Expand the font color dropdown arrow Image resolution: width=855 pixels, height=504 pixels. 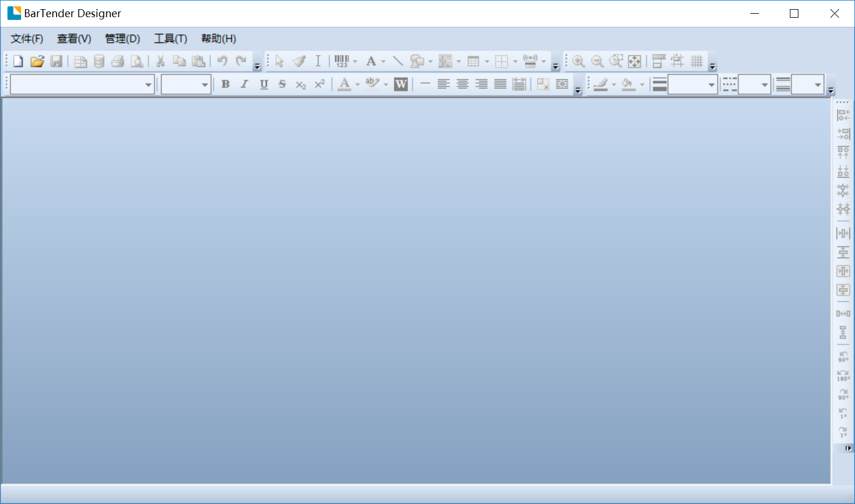(358, 85)
